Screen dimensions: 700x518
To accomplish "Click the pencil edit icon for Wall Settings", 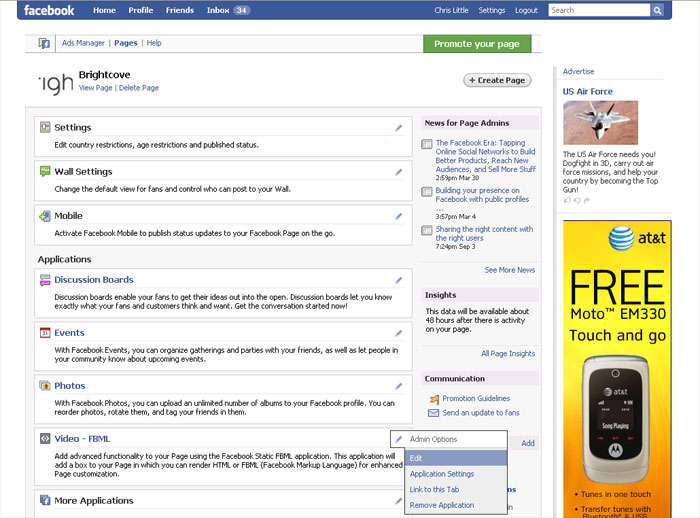I will pyautogui.click(x=399, y=172).
